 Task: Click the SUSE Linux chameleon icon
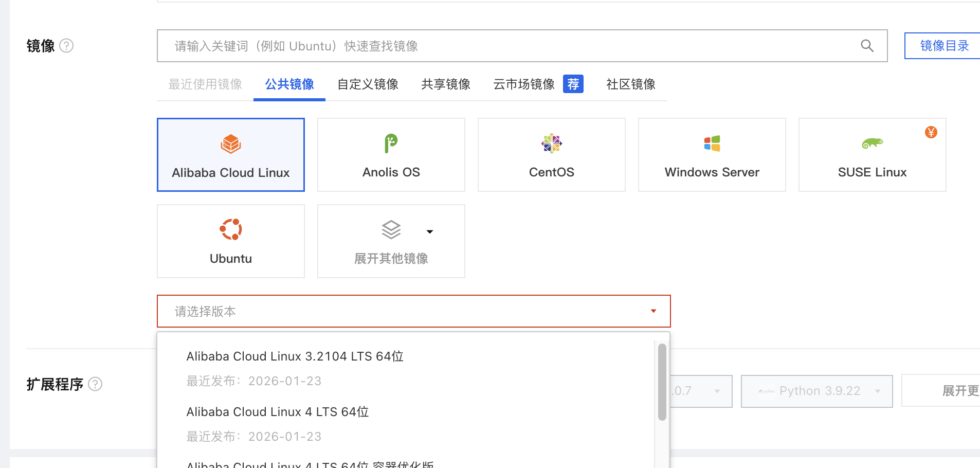coord(873,143)
